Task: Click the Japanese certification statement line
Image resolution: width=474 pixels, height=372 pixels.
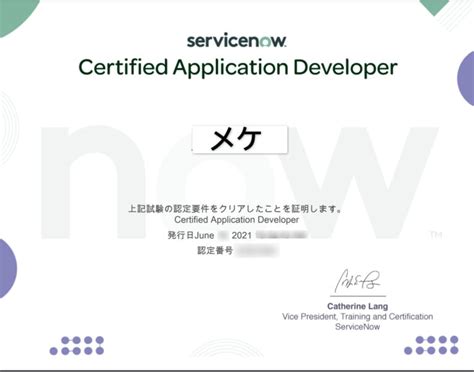Action: [235, 209]
